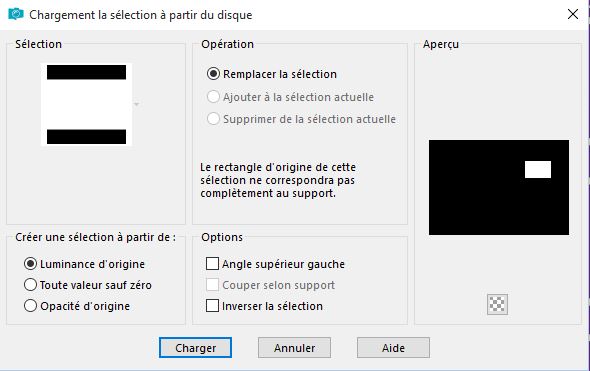
Task: Close the Chargement la sélection dialog
Action: tap(573, 14)
